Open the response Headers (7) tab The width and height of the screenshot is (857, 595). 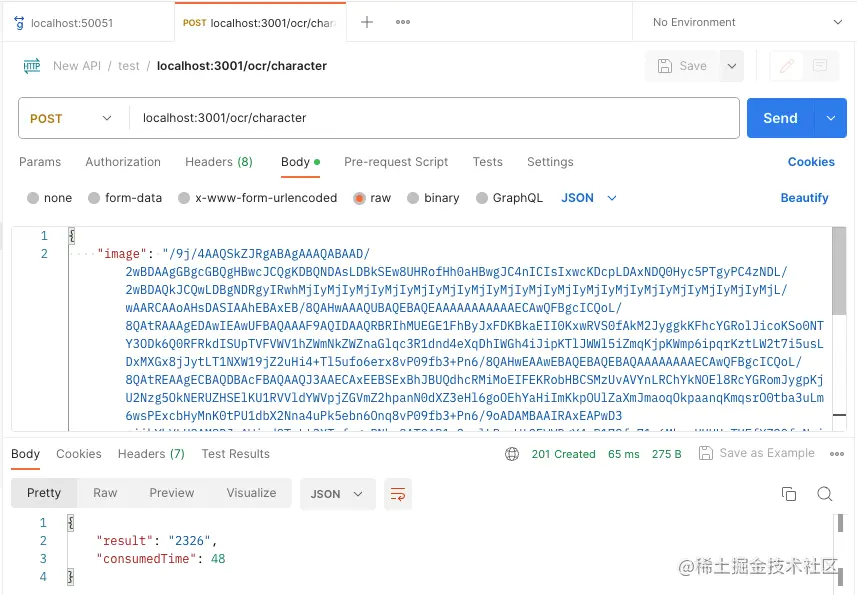pos(151,453)
